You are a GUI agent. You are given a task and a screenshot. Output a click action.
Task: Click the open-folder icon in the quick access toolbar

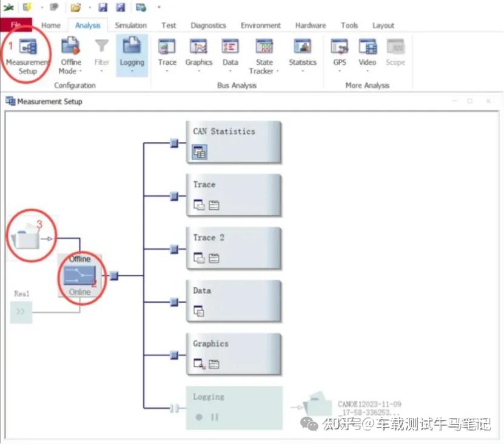(76, 7)
